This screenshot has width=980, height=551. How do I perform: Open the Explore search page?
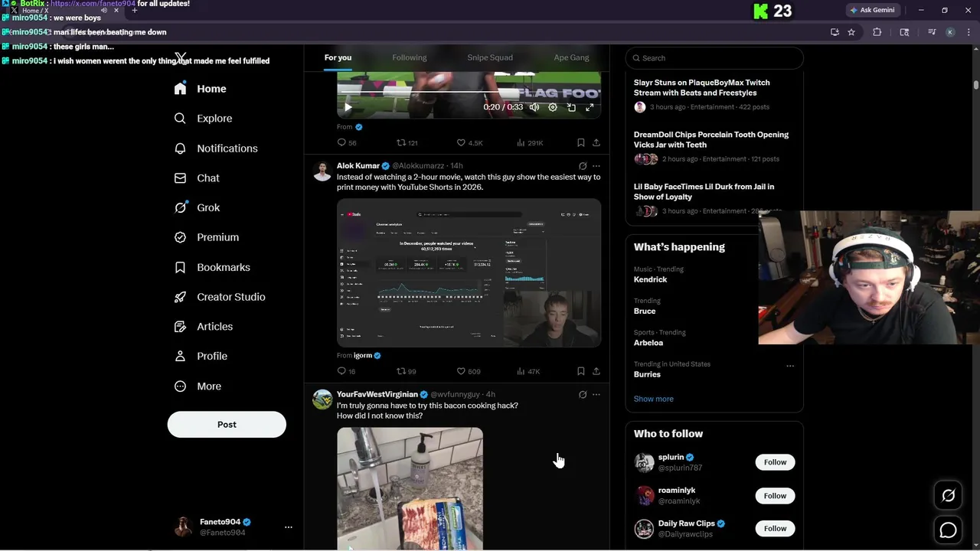203,119
